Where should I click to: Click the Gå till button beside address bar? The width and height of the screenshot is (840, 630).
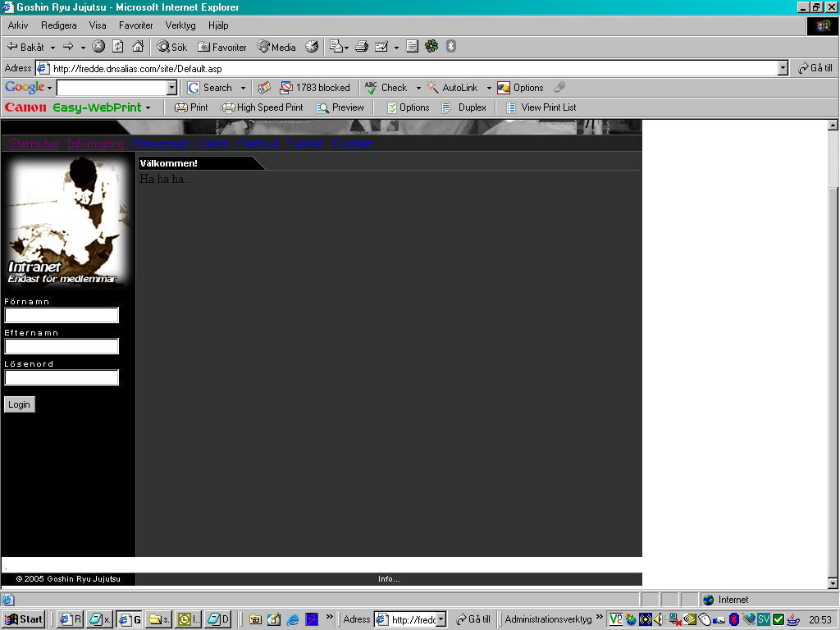(815, 68)
